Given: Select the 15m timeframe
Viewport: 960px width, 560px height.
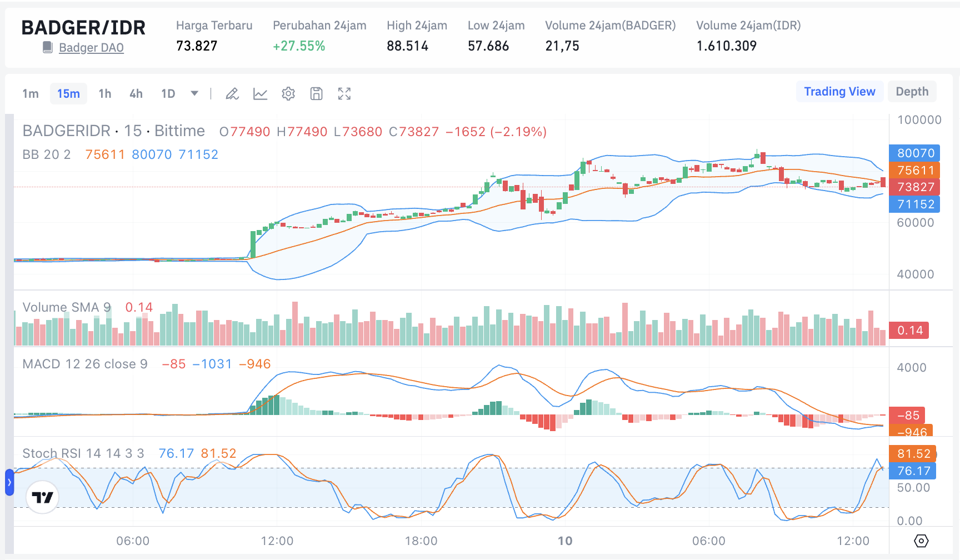Looking at the screenshot, I should point(68,94).
